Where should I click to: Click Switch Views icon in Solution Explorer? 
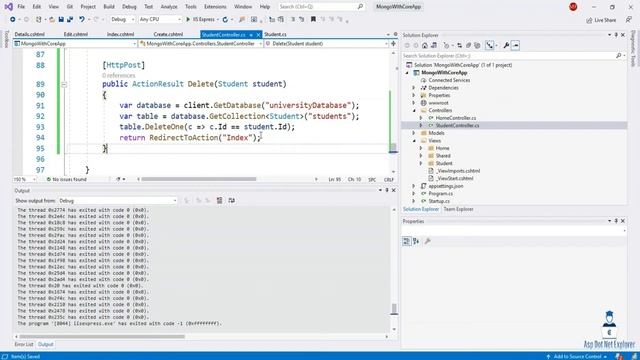click(x=433, y=45)
